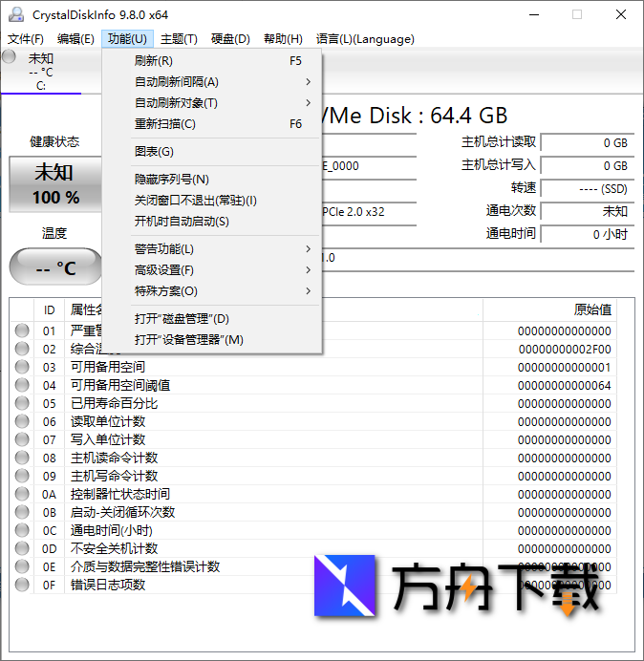Screen dimensions: 644x661
Task: Open the 硬盘(D) menu
Action: [230, 39]
